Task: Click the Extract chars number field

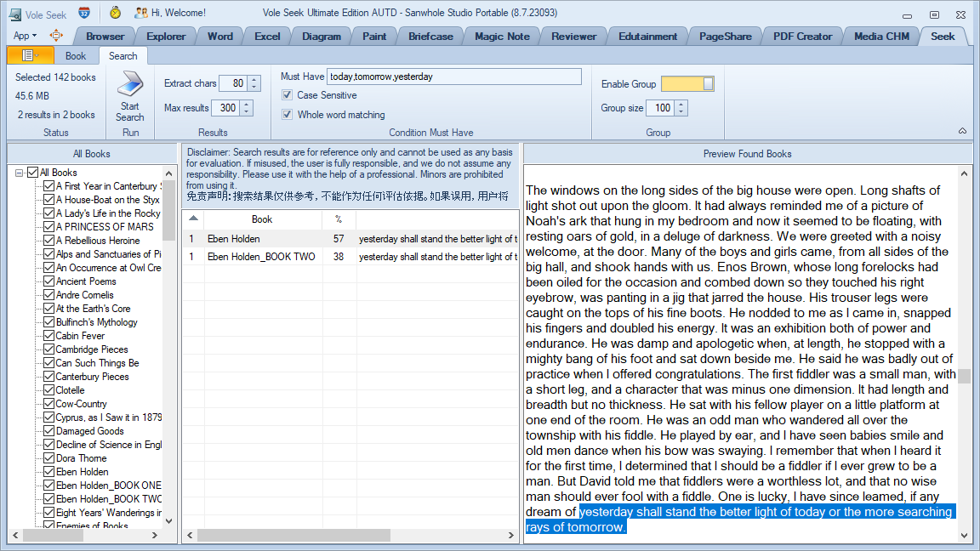Action: (234, 83)
